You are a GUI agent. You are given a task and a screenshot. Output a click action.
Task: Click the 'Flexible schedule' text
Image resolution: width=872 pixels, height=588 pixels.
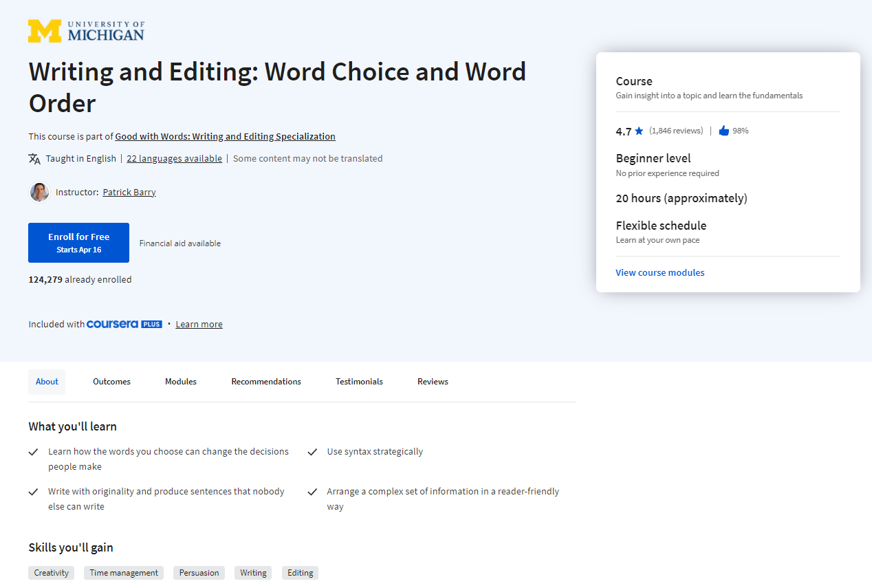pyautogui.click(x=661, y=226)
